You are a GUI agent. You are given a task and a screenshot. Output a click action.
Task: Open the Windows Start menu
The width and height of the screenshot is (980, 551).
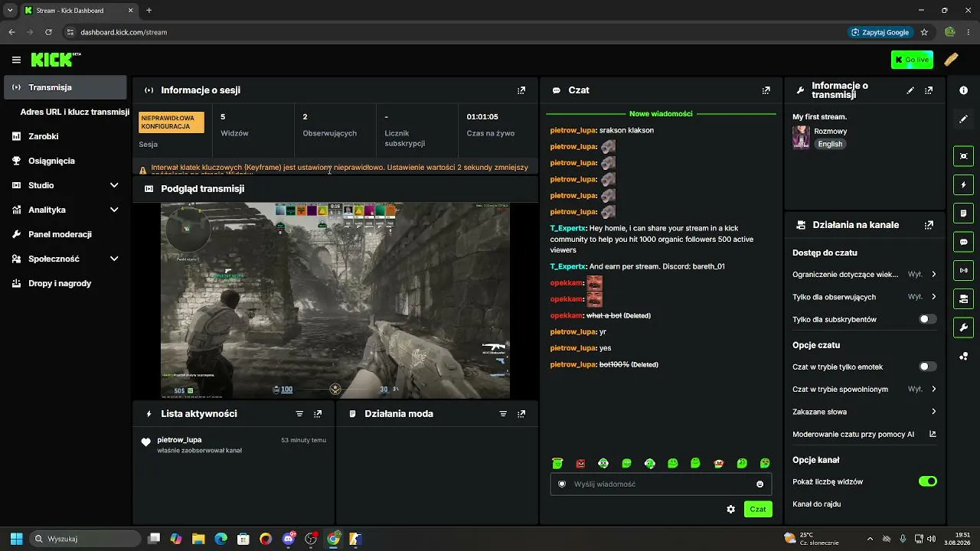tap(16, 539)
